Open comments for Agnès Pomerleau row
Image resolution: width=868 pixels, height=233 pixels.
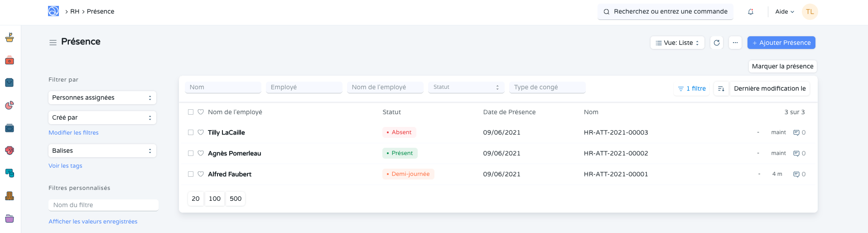pos(800,153)
